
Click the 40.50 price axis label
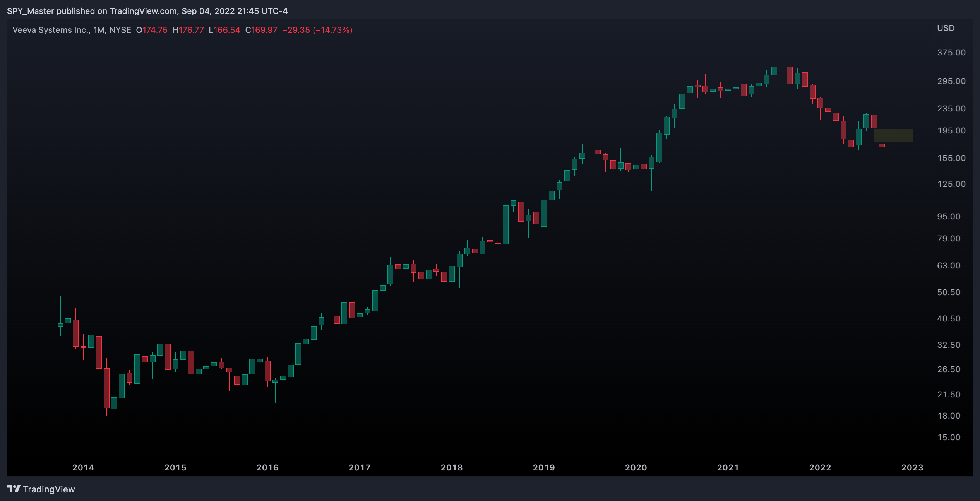[x=949, y=319]
